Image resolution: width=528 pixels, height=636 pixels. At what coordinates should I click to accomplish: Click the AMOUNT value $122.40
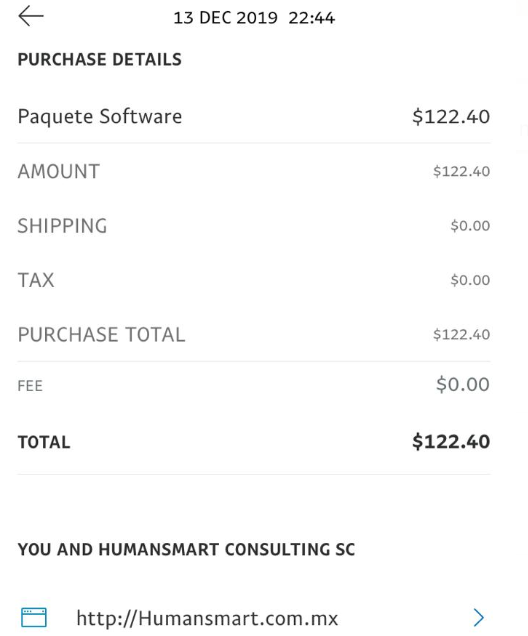click(x=461, y=171)
